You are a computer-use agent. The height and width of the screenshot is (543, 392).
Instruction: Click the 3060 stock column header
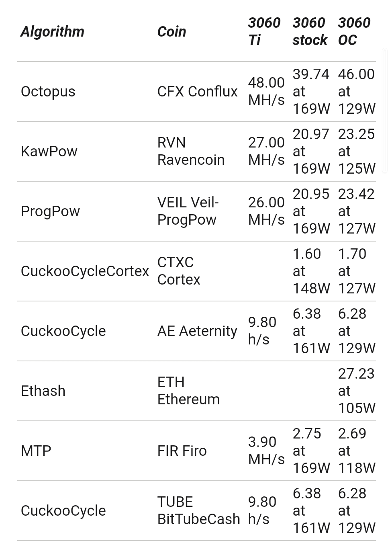[x=310, y=31]
